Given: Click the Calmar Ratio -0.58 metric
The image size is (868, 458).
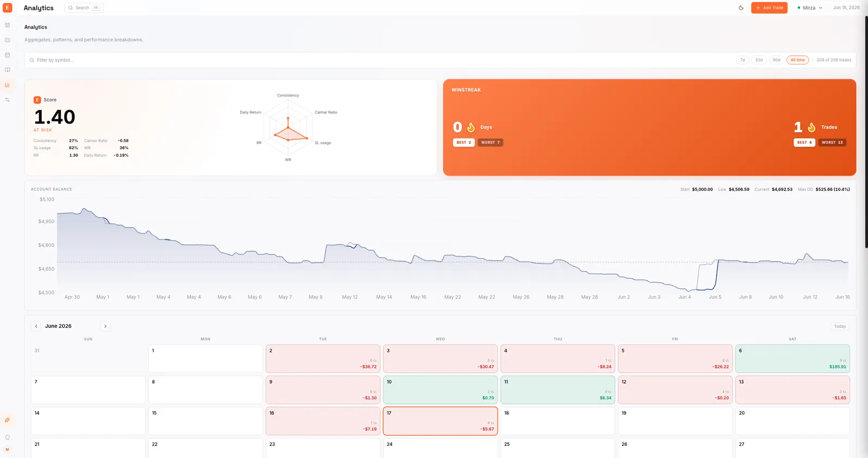Looking at the screenshot, I should [x=106, y=141].
